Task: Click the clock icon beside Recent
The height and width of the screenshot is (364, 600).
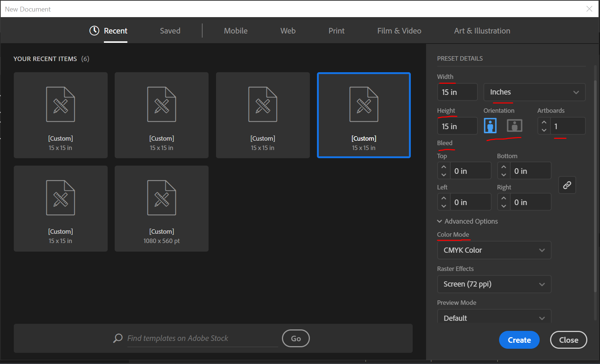Action: click(x=94, y=31)
